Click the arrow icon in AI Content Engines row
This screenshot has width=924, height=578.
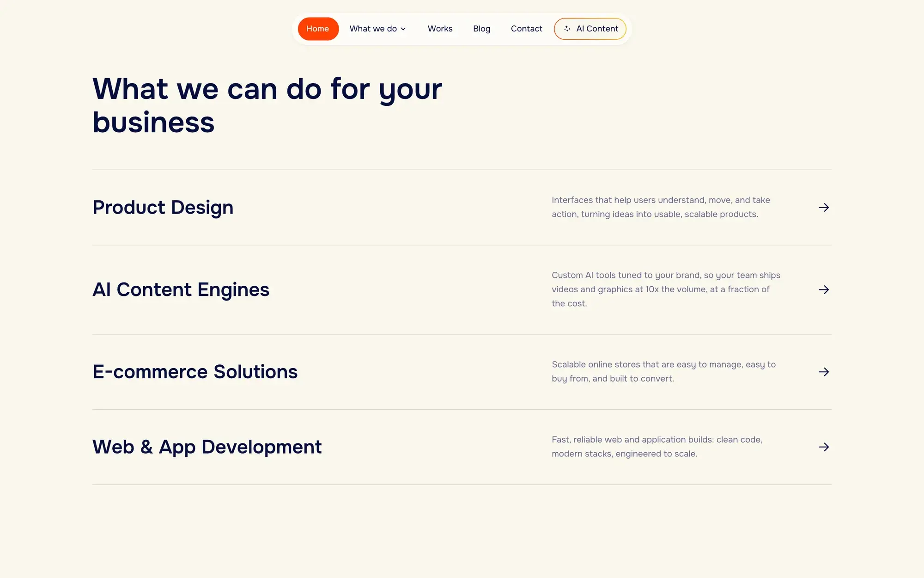click(824, 289)
